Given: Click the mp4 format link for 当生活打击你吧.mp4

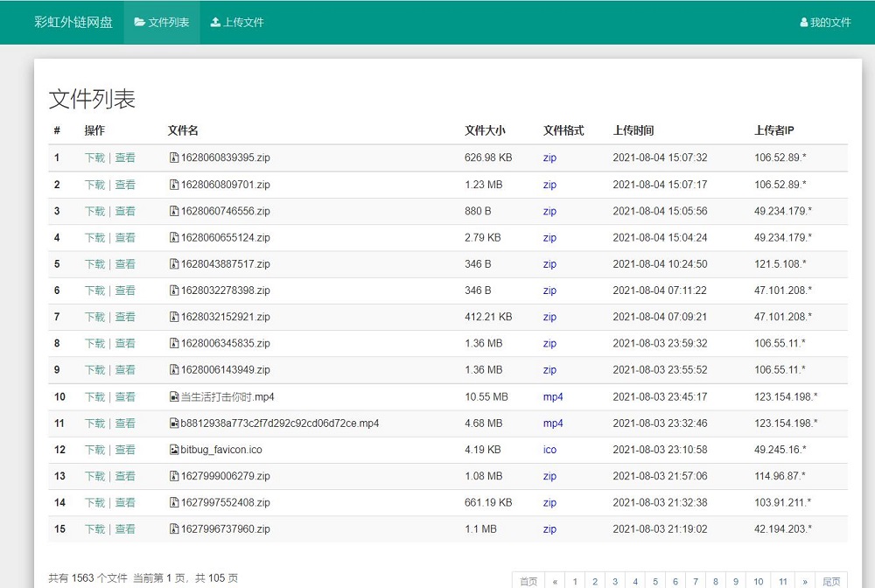Looking at the screenshot, I should coord(552,396).
